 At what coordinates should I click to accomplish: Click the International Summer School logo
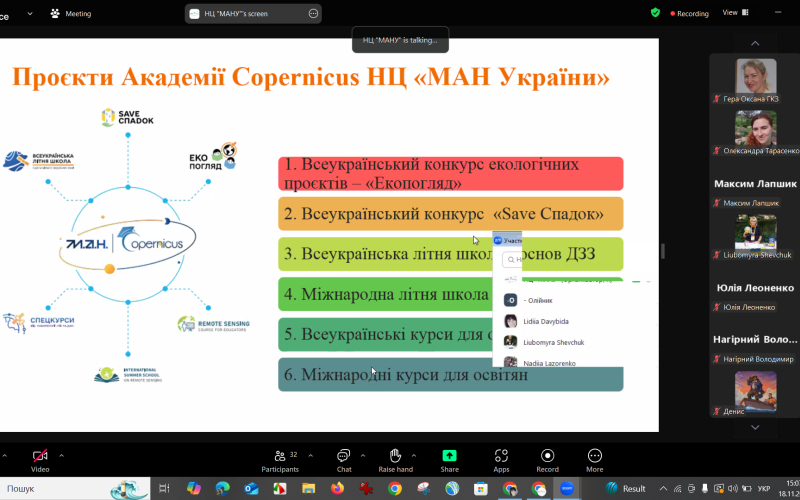pyautogui.click(x=128, y=374)
